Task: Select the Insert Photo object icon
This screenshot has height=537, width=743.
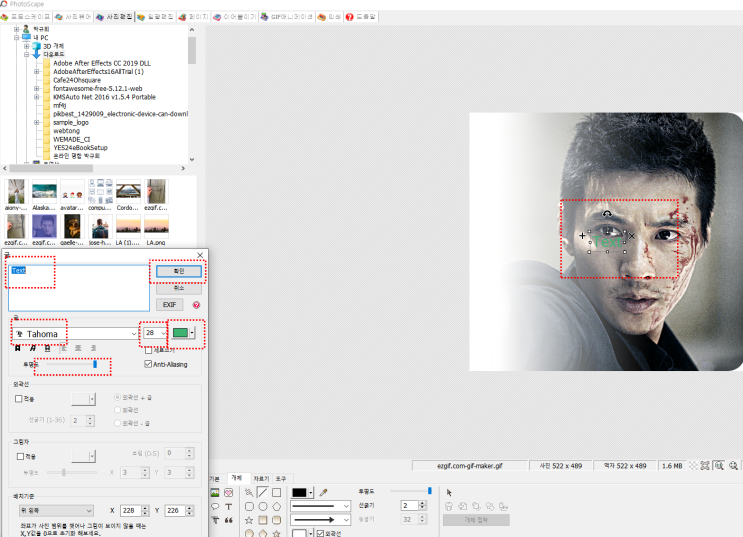Action: pyautogui.click(x=215, y=493)
